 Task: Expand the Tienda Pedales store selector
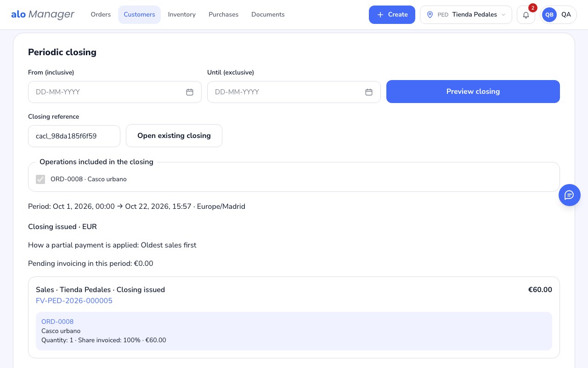[466, 15]
